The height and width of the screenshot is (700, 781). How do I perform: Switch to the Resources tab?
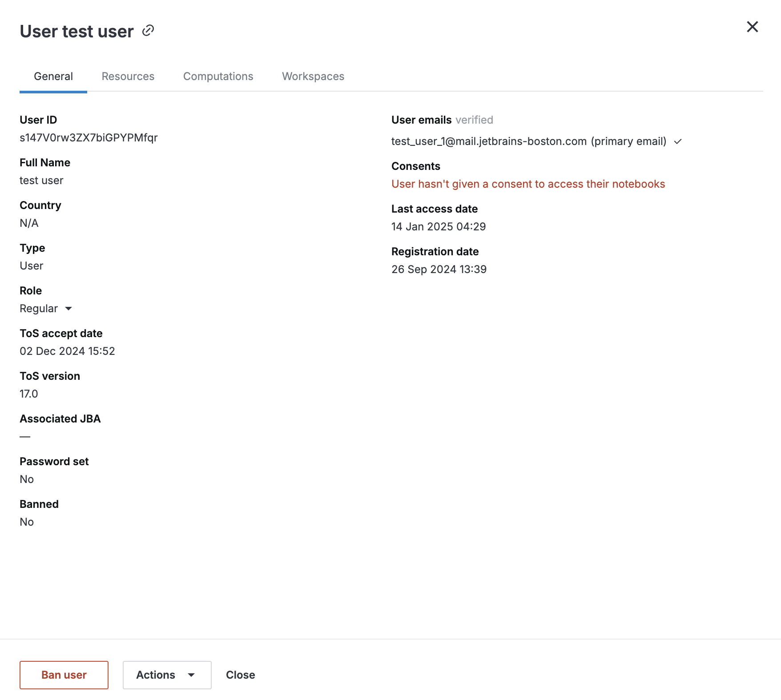[128, 76]
